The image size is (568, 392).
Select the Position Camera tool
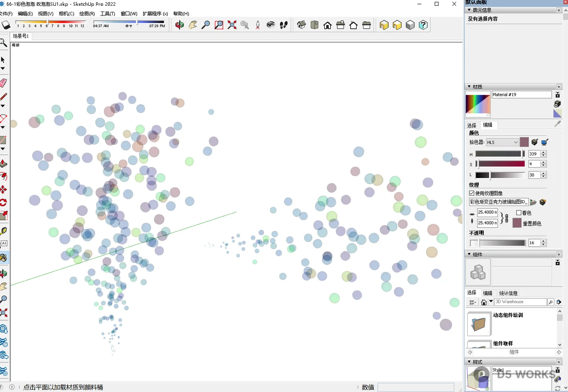(x=258, y=25)
